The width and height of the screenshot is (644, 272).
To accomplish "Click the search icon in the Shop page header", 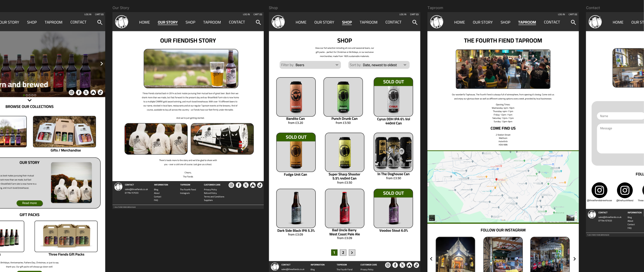I will tap(415, 22).
